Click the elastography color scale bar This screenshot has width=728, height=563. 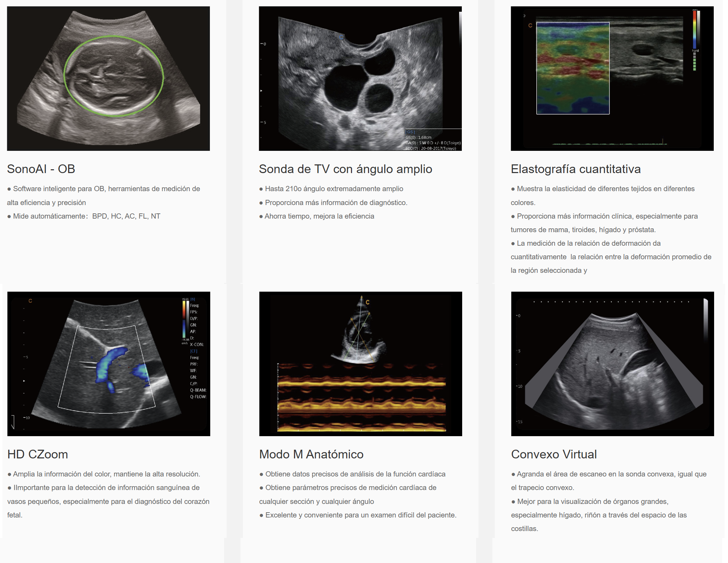(x=694, y=30)
